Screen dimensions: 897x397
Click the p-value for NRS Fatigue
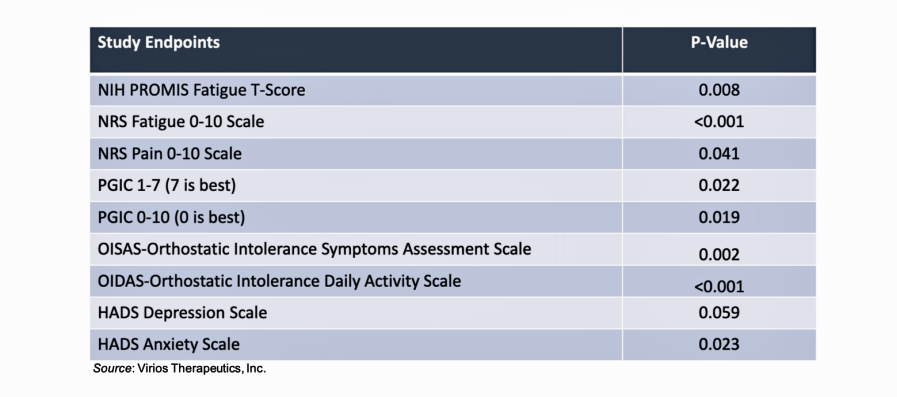(719, 122)
